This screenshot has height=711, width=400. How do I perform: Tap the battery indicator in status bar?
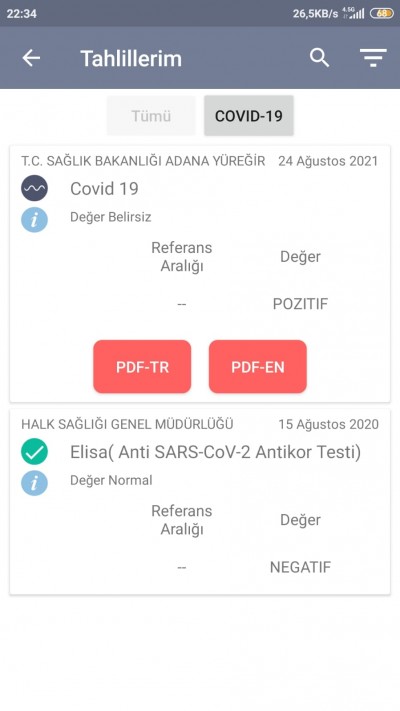coord(382,13)
